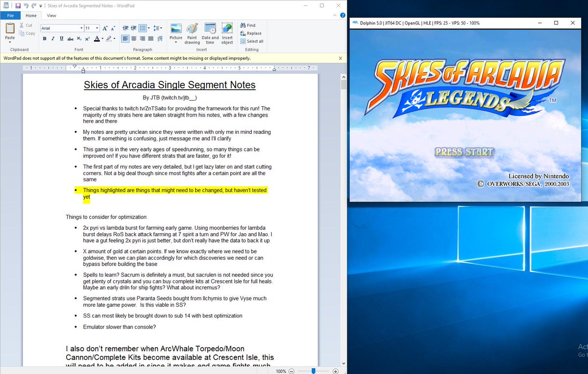The image size is (588, 374).
Task: Open the File menu in WordPad
Action: [10, 16]
